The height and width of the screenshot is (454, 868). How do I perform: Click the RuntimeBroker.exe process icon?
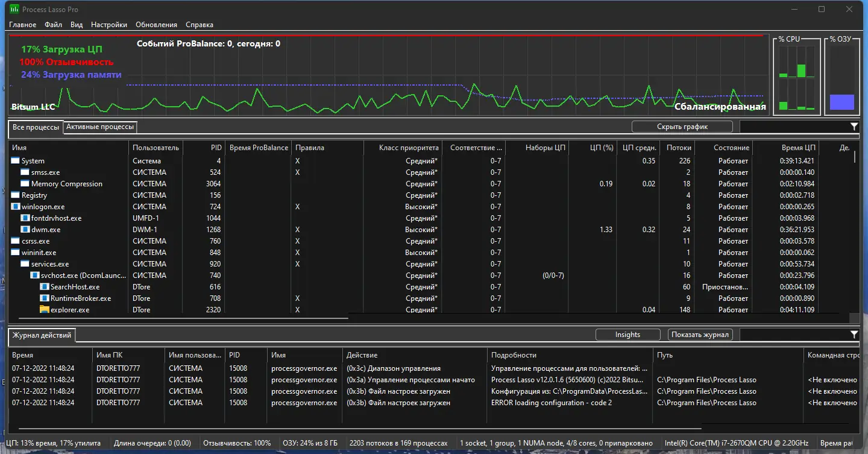coord(45,298)
